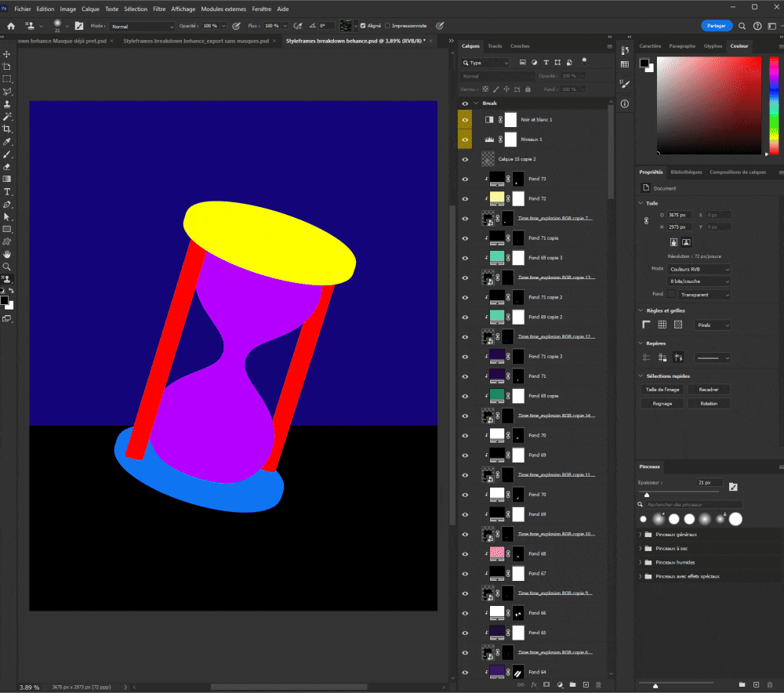Viewport: 784px width, 693px height.
Task: Select the Lasso tool
Action: 6,92
